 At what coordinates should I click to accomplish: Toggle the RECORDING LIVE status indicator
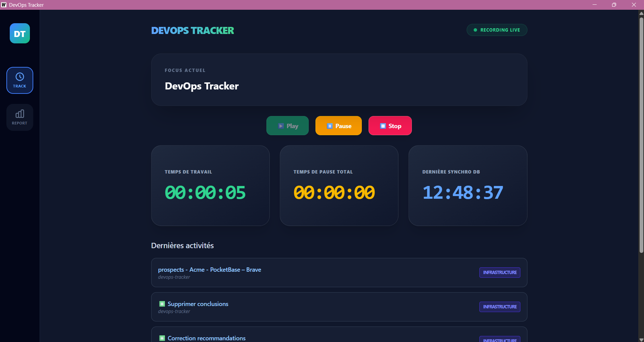click(x=497, y=30)
